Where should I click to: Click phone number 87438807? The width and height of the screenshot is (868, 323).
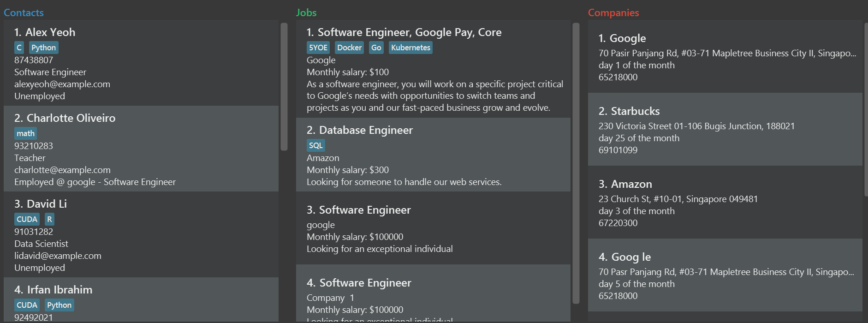[x=34, y=60]
